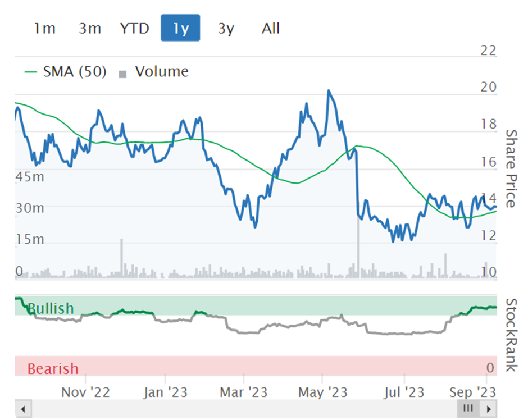
Task: Toggle the Volume legend series
Action: 154,72
